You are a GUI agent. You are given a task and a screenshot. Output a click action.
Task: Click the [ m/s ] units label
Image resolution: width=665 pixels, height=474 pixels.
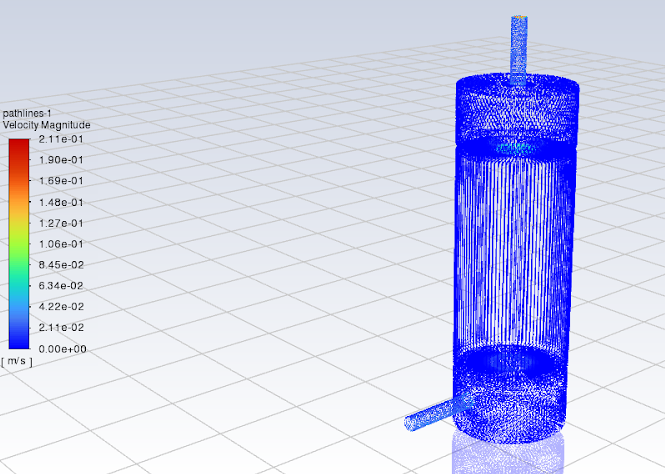point(18,361)
